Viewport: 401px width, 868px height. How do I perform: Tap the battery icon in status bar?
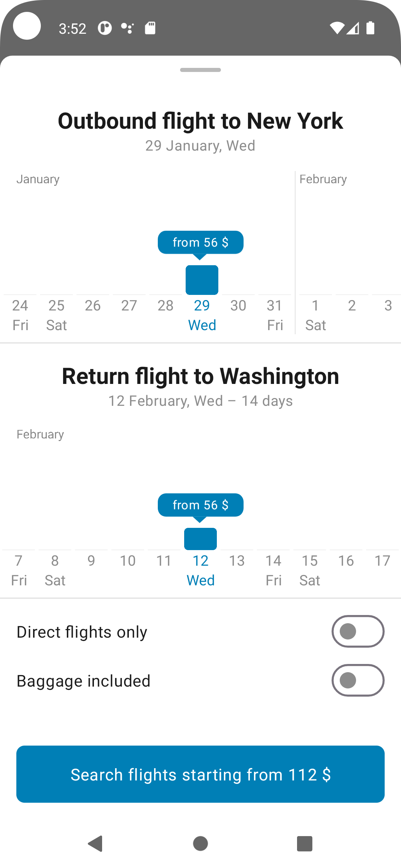coord(370,28)
